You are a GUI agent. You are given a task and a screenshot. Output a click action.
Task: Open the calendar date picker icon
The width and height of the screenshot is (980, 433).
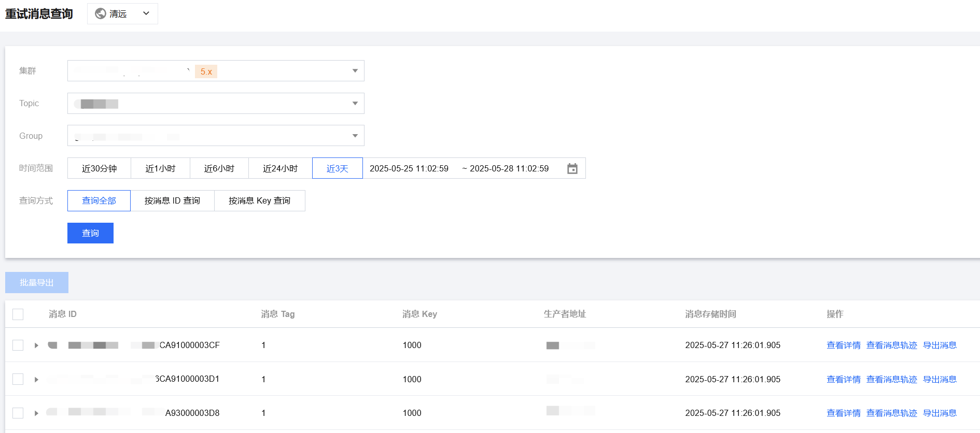coord(572,169)
